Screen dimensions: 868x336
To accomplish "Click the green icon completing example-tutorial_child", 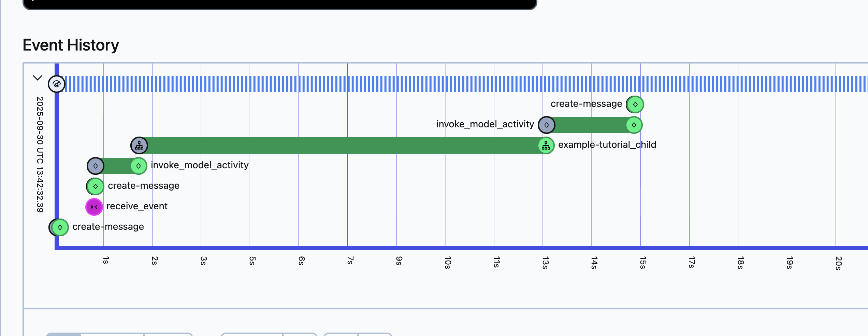I will 546,146.
